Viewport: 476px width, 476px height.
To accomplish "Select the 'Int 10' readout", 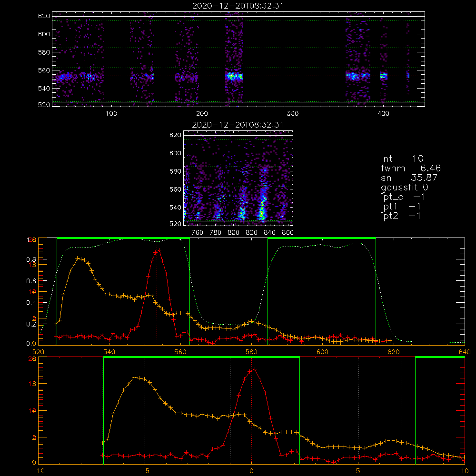I will (402, 159).
